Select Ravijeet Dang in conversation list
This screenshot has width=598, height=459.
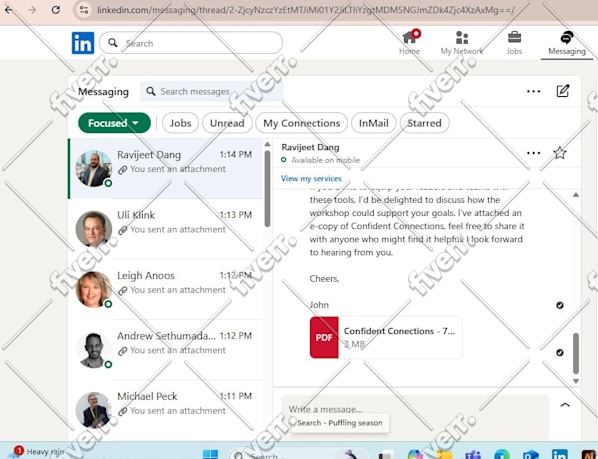(x=166, y=168)
